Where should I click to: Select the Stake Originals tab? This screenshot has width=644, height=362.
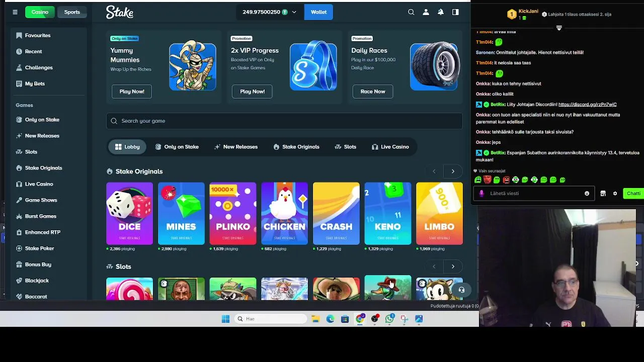pyautogui.click(x=296, y=147)
